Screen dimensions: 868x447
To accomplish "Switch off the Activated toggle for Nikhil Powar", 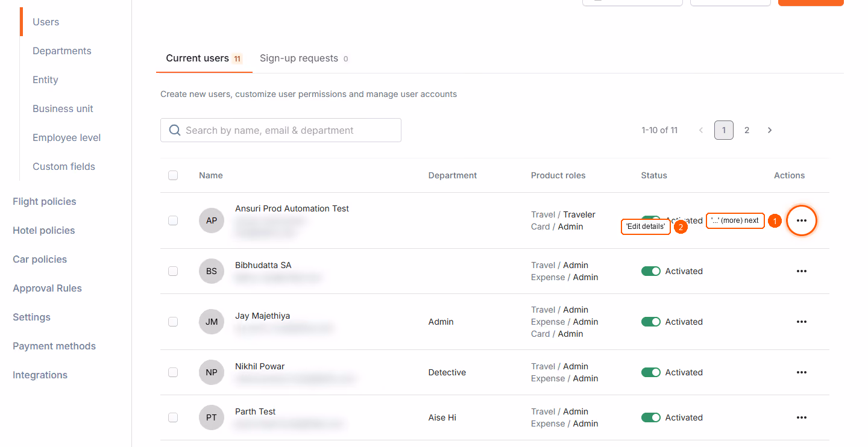I will 651,372.
